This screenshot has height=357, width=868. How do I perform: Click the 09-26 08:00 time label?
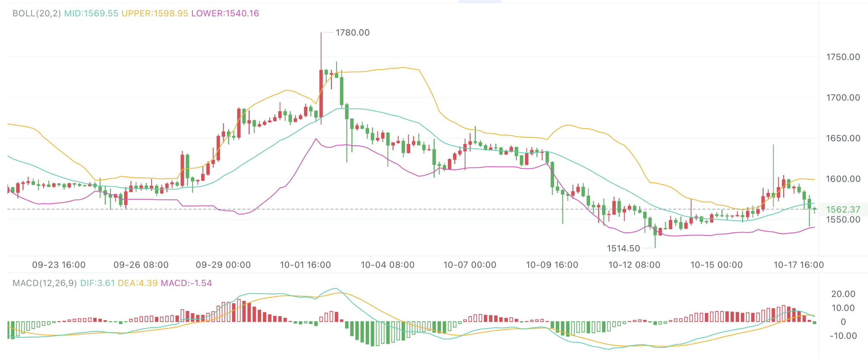(x=141, y=265)
